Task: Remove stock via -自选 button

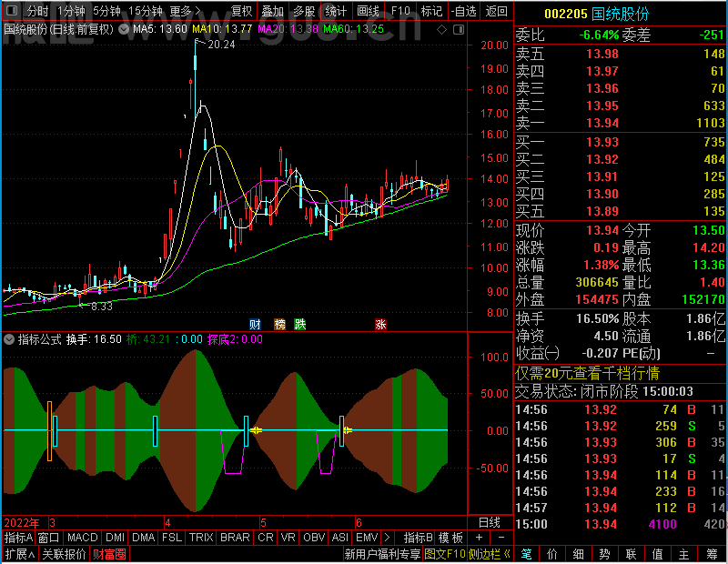Action: click(x=463, y=11)
